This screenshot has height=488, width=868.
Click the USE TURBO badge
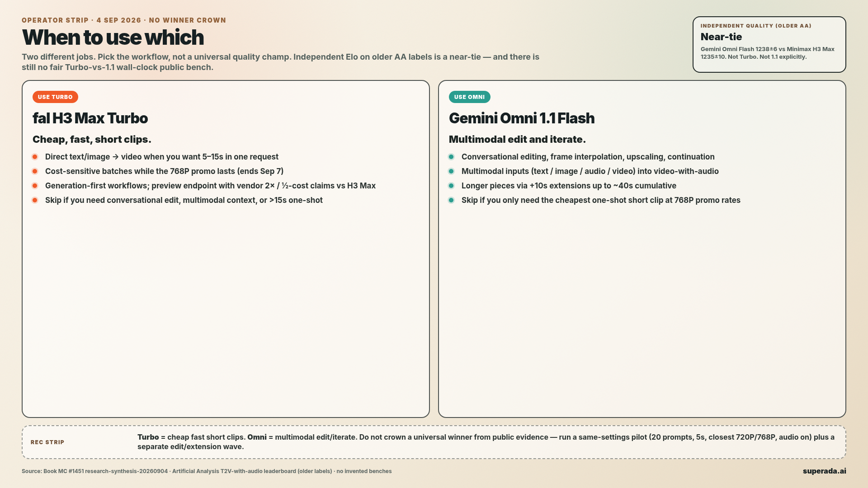pos(55,97)
